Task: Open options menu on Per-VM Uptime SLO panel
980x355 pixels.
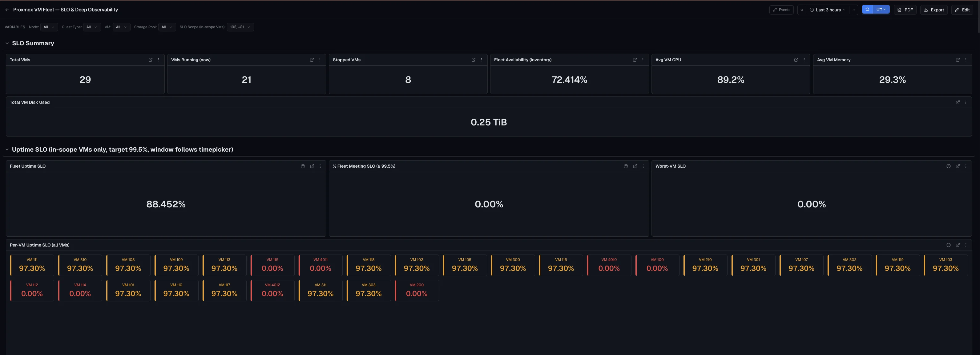Action: (966, 245)
